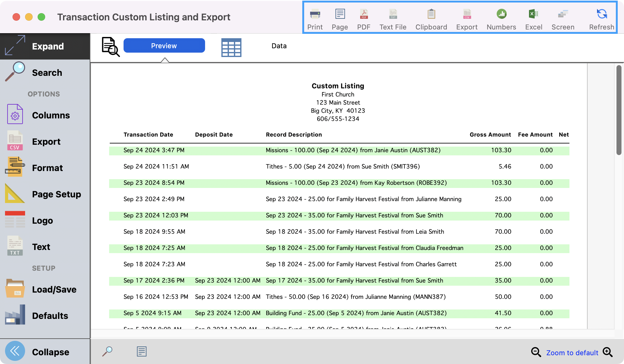
Task: Select the magnifier icon in bottom toolbar
Action: [x=108, y=351]
